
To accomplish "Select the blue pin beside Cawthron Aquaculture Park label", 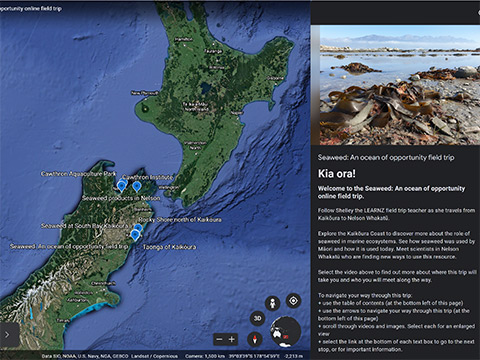I will coord(121,185).
